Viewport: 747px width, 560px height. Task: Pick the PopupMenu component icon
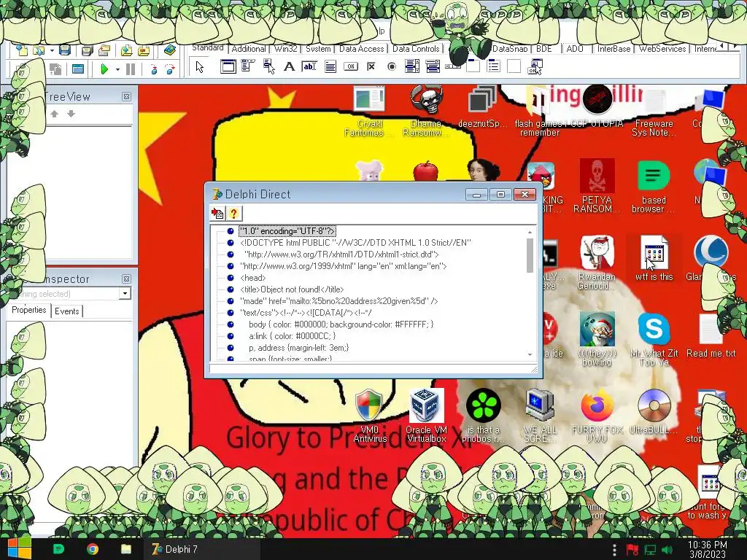[x=268, y=66]
